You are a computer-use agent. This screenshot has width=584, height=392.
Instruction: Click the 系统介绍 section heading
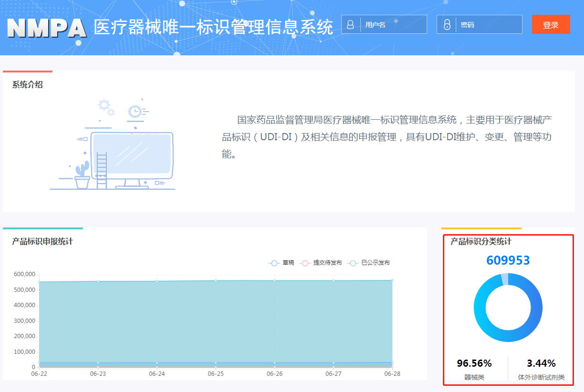click(x=27, y=84)
